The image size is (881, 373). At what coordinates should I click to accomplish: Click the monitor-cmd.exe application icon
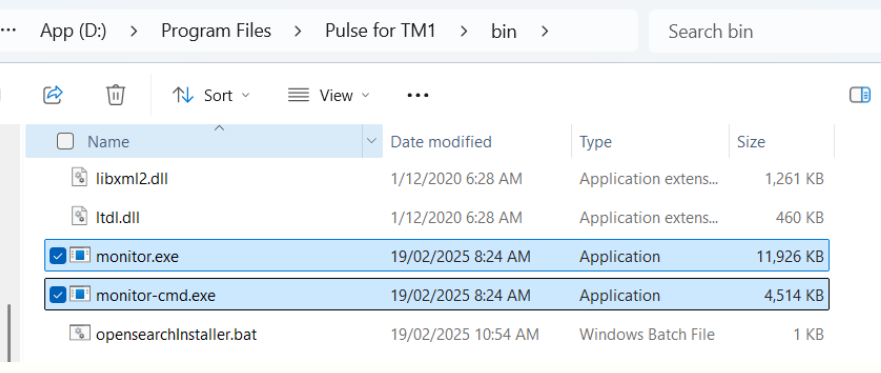(80, 294)
